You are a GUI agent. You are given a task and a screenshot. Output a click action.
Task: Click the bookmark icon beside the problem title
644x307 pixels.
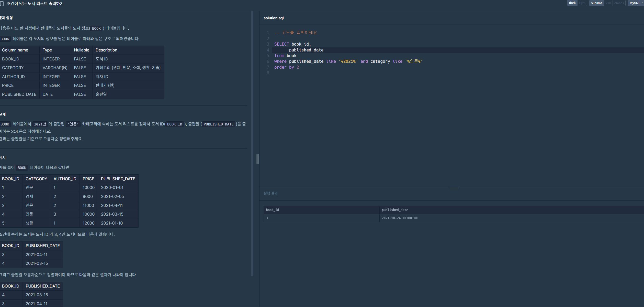click(x=2, y=4)
